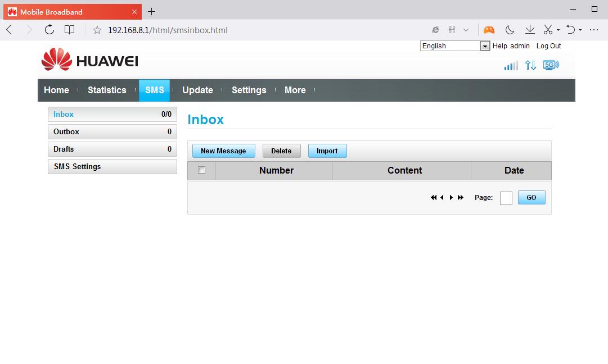608x364 pixels.
Task: Click the up/down data traffic arrows icon
Action: coord(530,65)
